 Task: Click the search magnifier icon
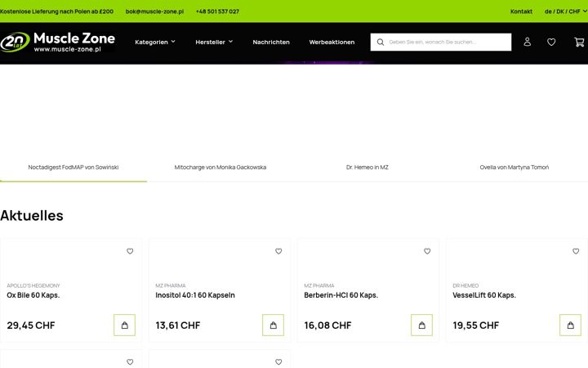tap(381, 42)
